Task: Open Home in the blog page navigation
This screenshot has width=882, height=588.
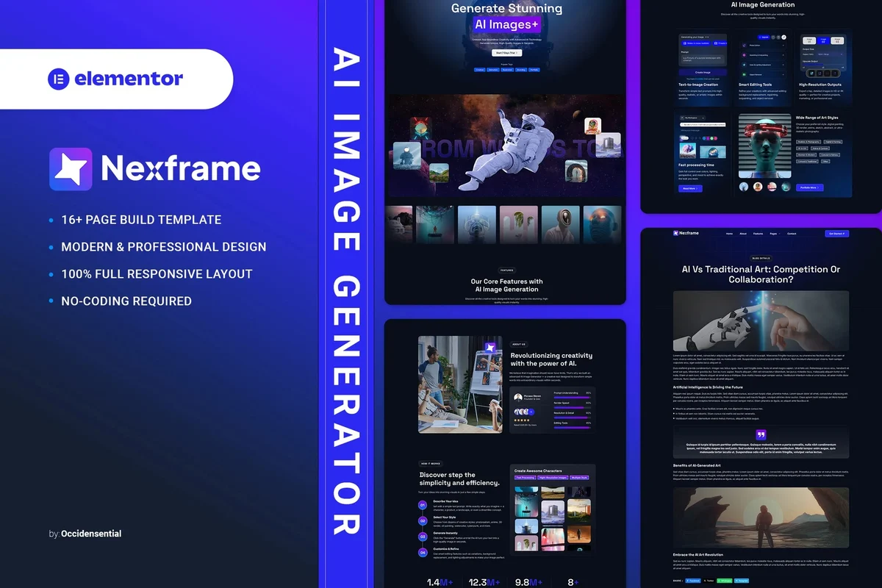Action: tap(729, 234)
